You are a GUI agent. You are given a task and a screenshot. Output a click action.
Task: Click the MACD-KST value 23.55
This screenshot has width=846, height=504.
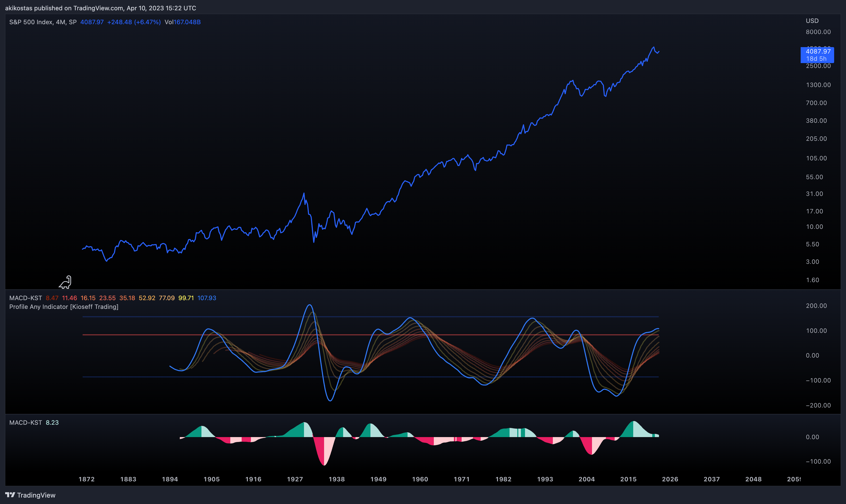(107, 298)
